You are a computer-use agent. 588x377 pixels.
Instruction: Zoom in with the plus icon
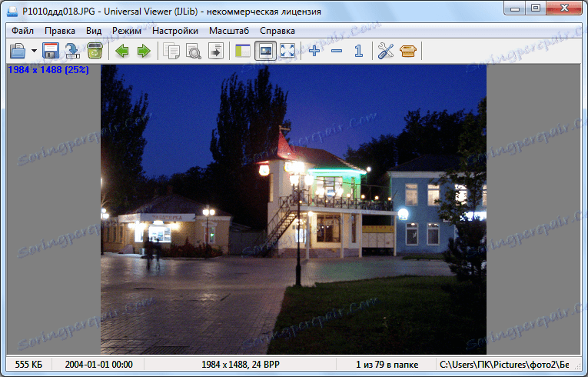[314, 51]
